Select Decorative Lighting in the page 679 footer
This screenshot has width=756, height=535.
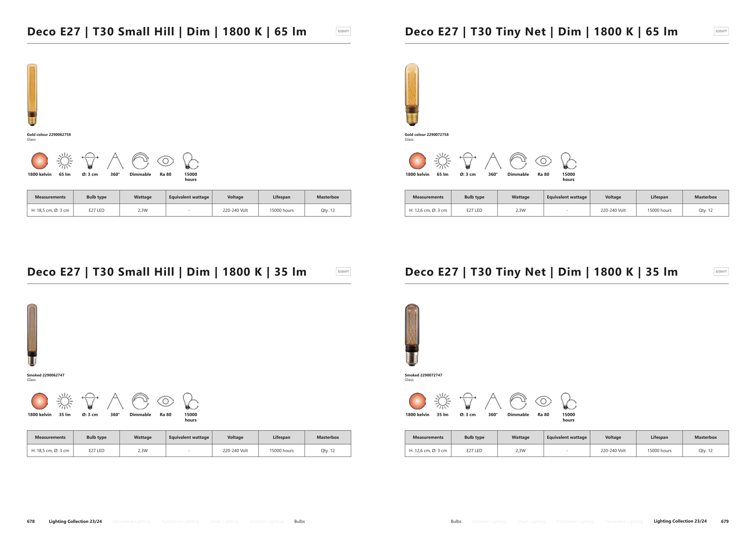624,521
